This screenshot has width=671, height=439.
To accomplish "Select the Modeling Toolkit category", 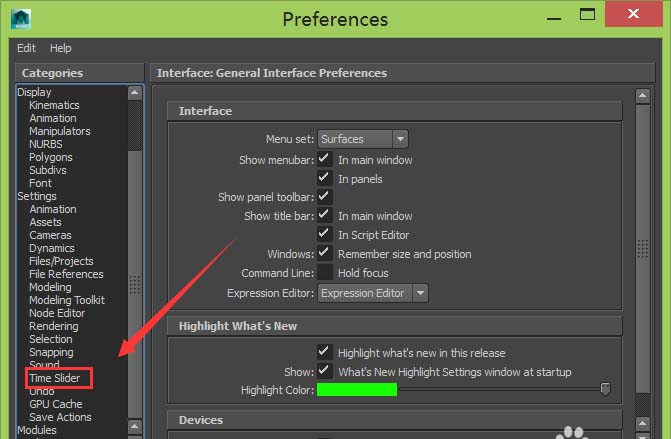I will [67, 300].
